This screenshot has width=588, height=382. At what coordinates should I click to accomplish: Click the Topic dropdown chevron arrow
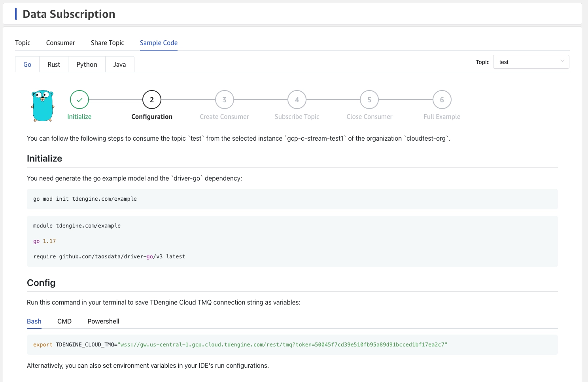tap(562, 61)
